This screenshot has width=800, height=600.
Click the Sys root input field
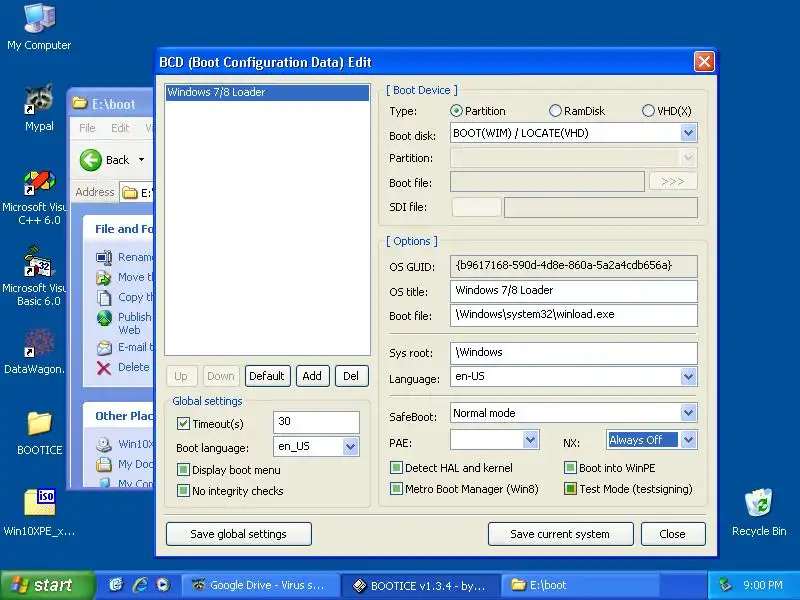coord(573,353)
